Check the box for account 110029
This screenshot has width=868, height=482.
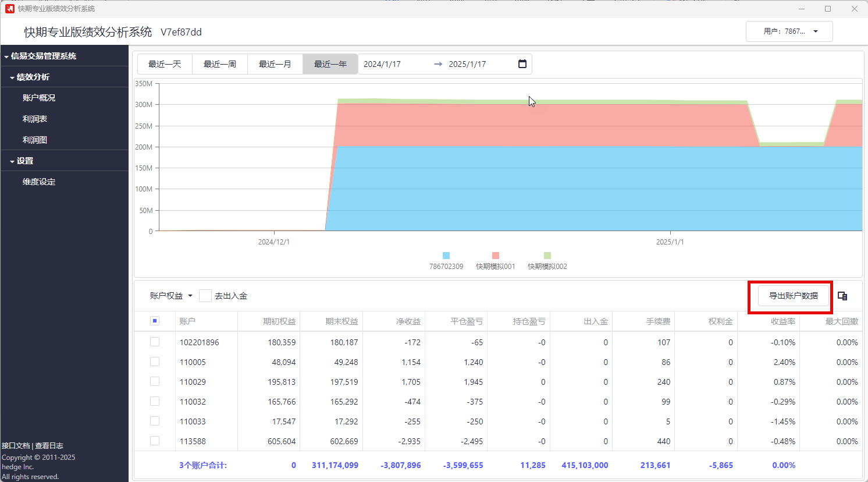pos(155,381)
